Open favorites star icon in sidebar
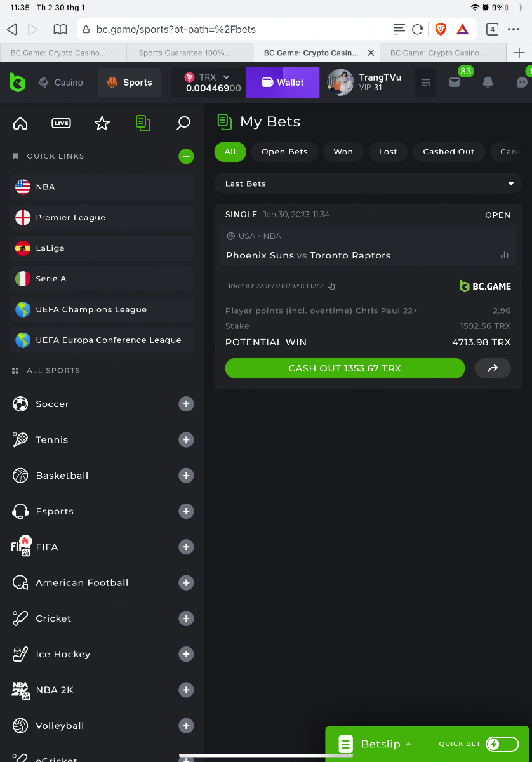Image resolution: width=532 pixels, height=762 pixels. [x=102, y=123]
